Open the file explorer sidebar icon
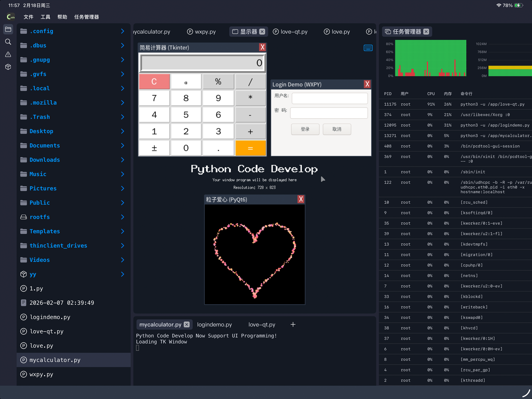Viewport: 532px width, 399px height. click(8, 29)
